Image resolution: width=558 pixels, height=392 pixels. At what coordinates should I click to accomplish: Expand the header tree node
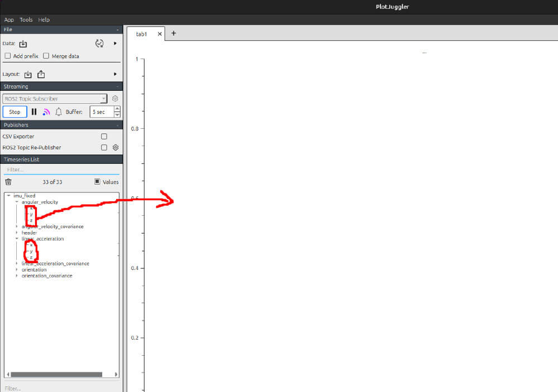click(x=17, y=233)
